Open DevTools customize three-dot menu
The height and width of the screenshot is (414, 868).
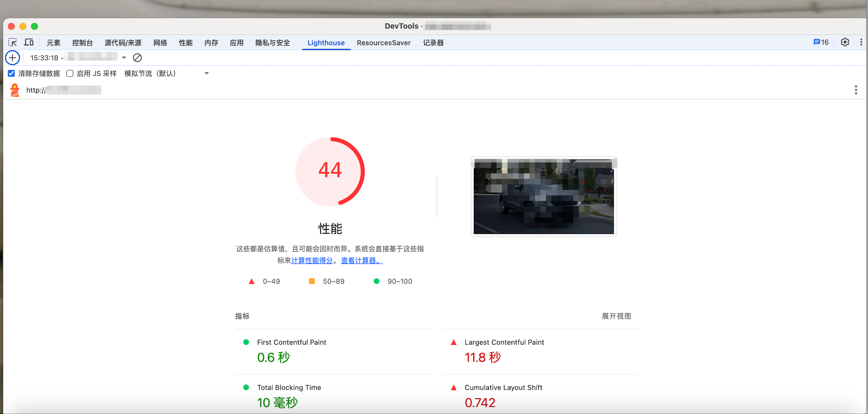click(861, 42)
